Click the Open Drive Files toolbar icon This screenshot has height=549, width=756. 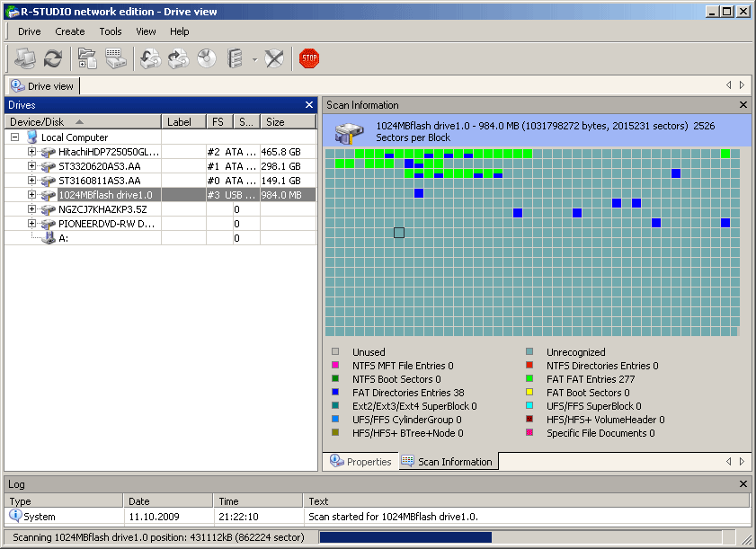(87, 58)
